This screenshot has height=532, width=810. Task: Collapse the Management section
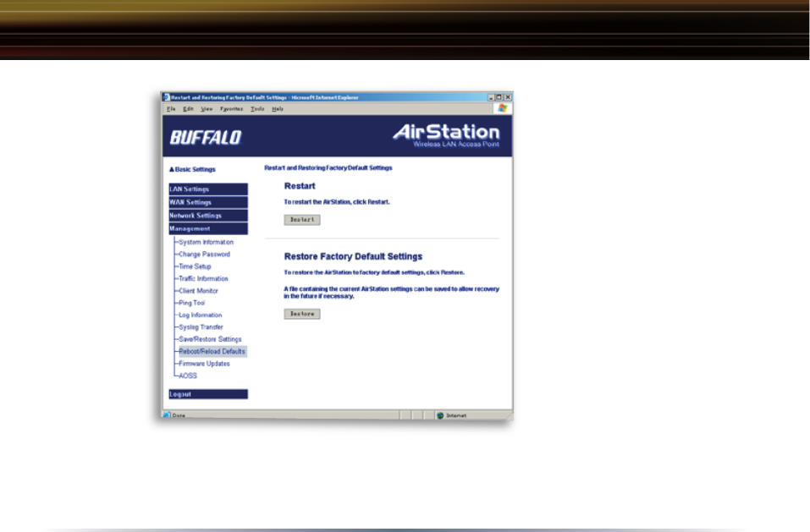pyautogui.click(x=208, y=228)
